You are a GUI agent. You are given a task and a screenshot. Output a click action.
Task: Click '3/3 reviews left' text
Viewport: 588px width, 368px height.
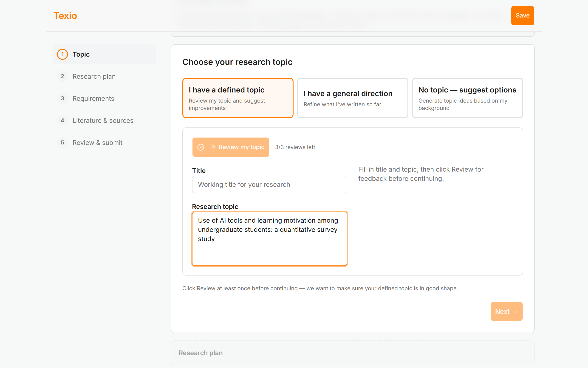(x=295, y=147)
